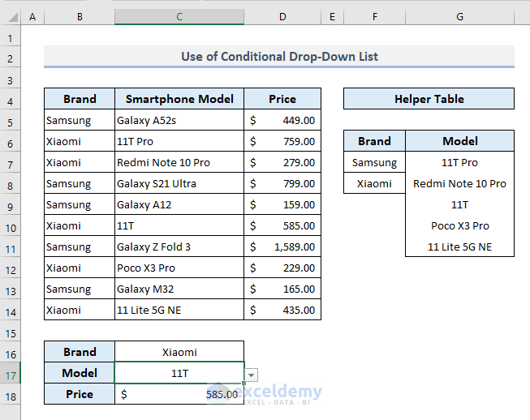Click the helper table 'Model' header
The width and height of the screenshot is (530, 420).
(459, 141)
